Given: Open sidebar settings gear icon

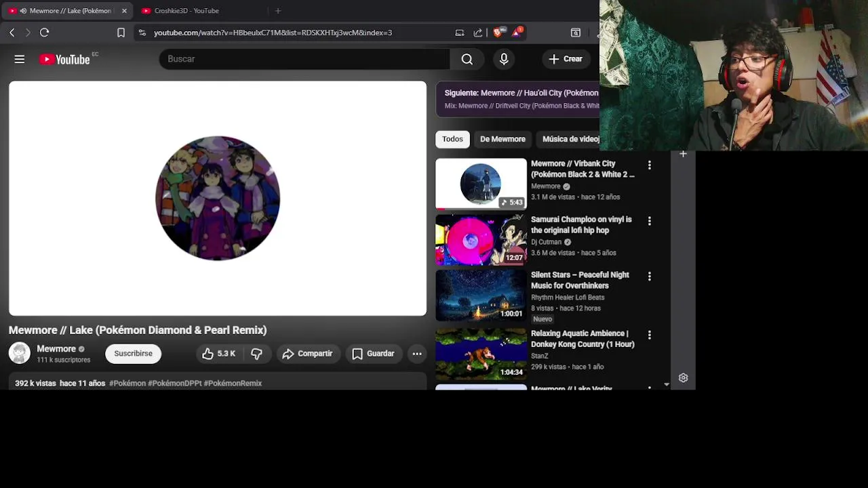Looking at the screenshot, I should click(x=684, y=378).
